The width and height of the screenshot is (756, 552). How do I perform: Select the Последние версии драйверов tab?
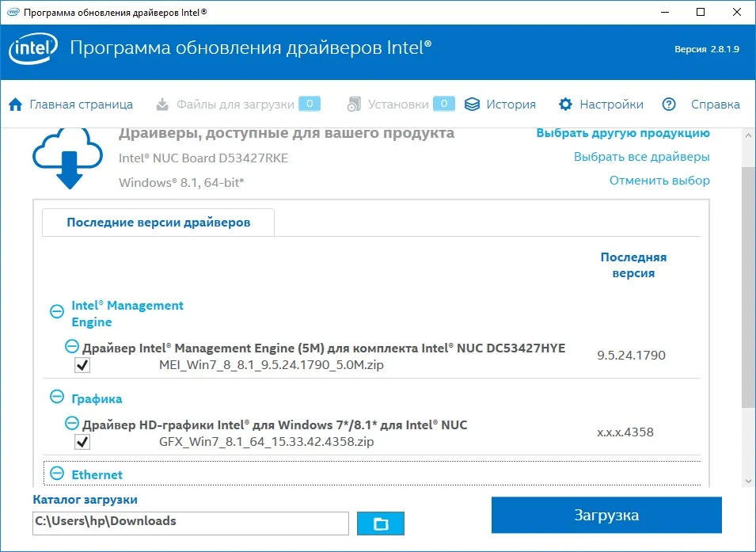click(158, 223)
